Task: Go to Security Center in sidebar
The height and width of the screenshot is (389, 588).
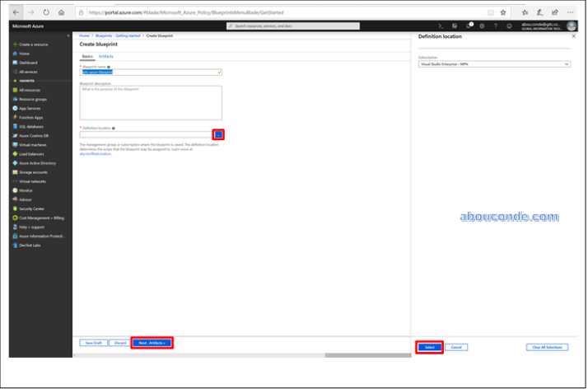Action: pos(31,209)
